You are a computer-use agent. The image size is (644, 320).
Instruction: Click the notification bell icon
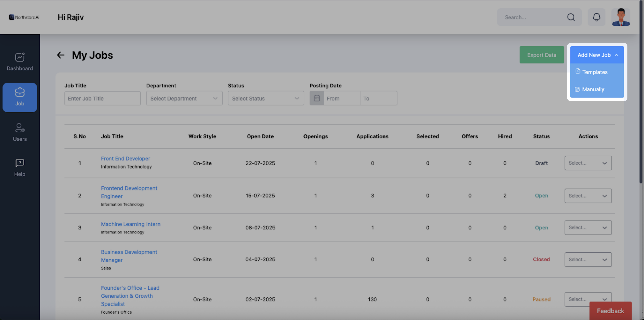pyautogui.click(x=597, y=17)
